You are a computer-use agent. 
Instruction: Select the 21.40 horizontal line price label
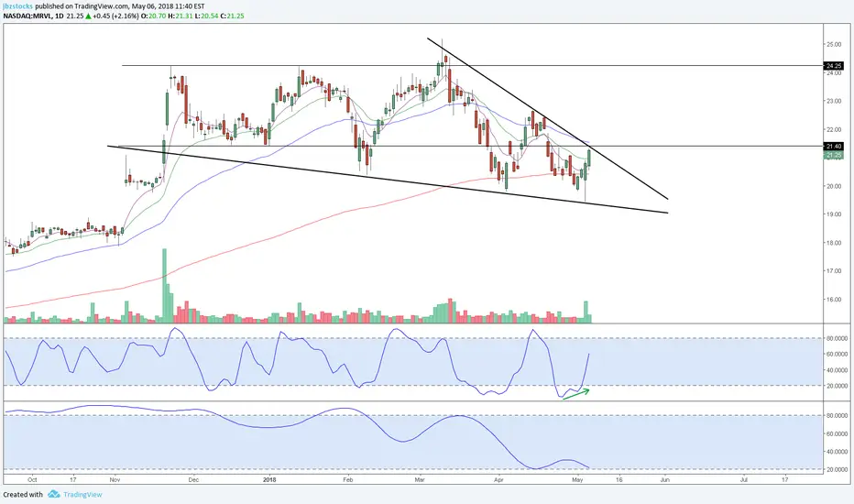coord(834,147)
